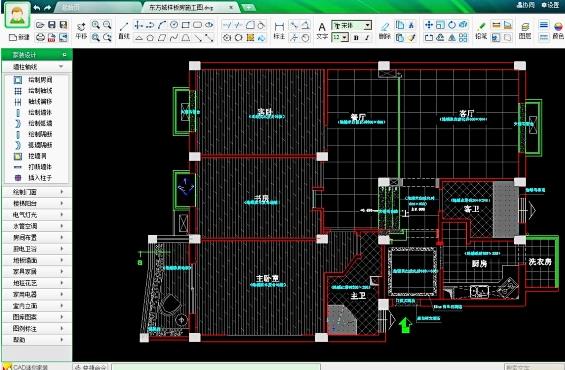Open the font size 12 dropdown
This screenshot has width=565, height=370.
coord(340,37)
